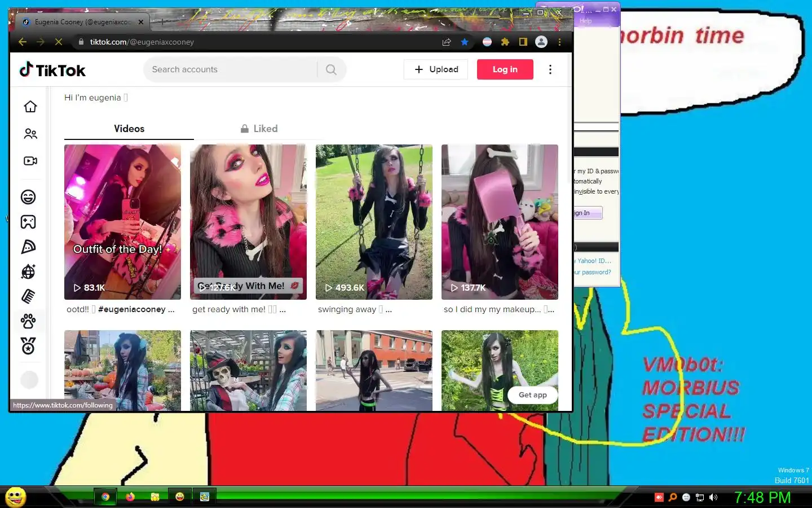Go back with browser back arrow
Image resolution: width=812 pixels, height=508 pixels.
point(23,42)
